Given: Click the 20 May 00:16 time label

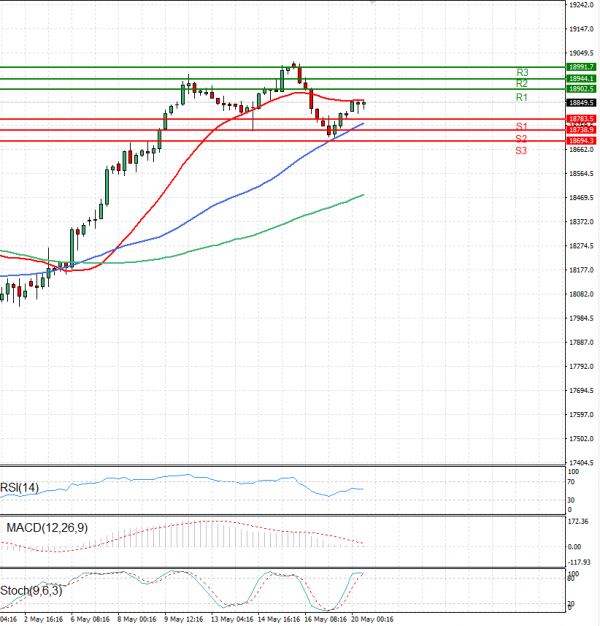Looking at the screenshot, I should [372, 620].
